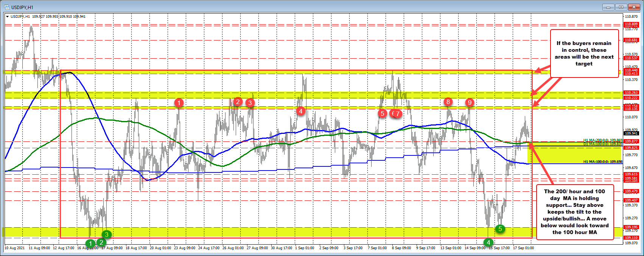Minimize the USDJPY chart window
Image resolution: width=644 pixels, height=256 pixels.
pyautogui.click(x=608, y=7)
